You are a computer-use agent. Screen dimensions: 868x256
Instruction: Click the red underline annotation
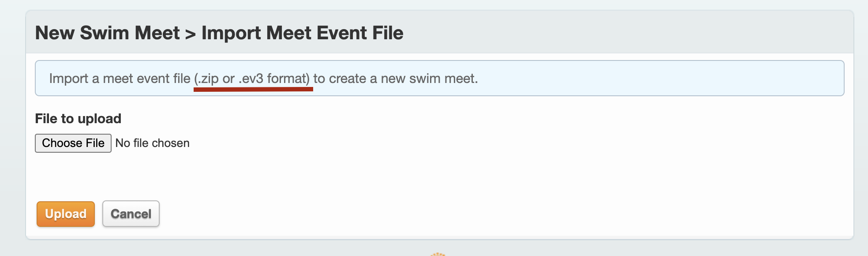click(253, 89)
